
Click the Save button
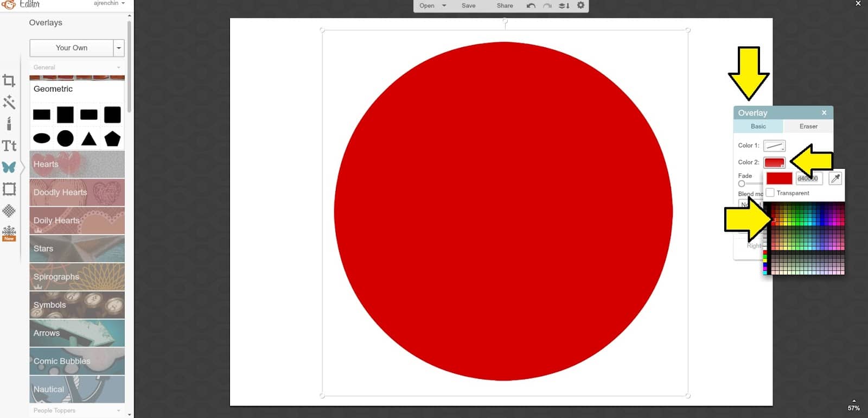[x=468, y=5]
